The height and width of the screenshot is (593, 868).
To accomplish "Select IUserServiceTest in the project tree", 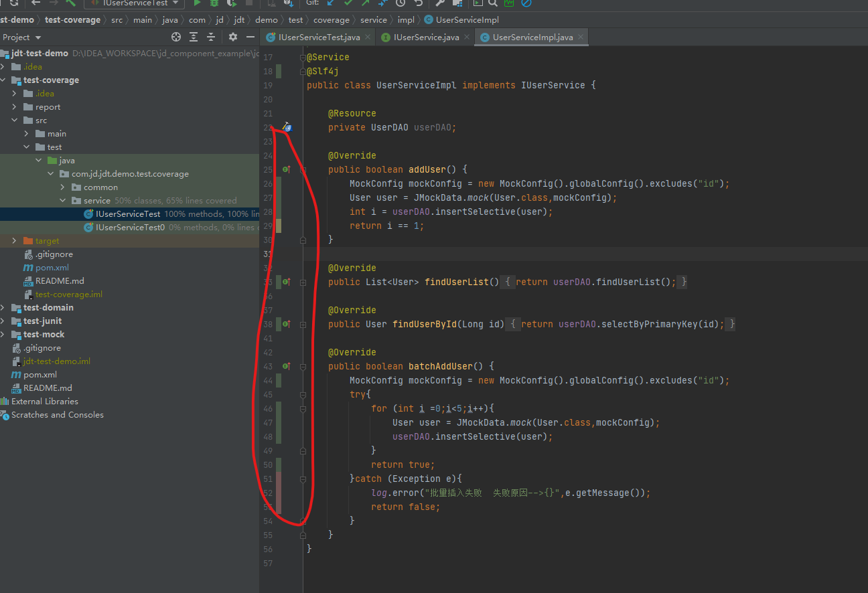I will [128, 214].
